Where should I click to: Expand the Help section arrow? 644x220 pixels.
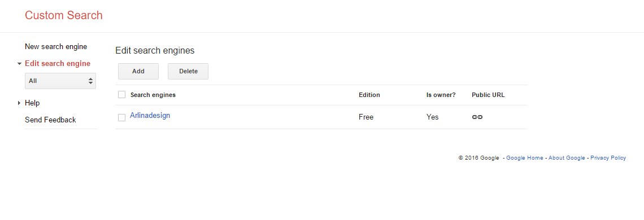click(x=19, y=103)
